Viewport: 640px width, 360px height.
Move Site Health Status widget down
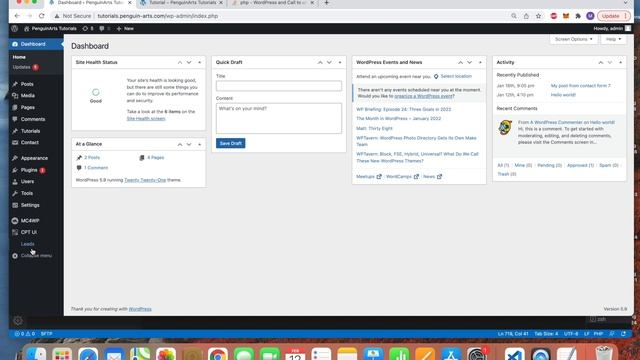tap(189, 62)
